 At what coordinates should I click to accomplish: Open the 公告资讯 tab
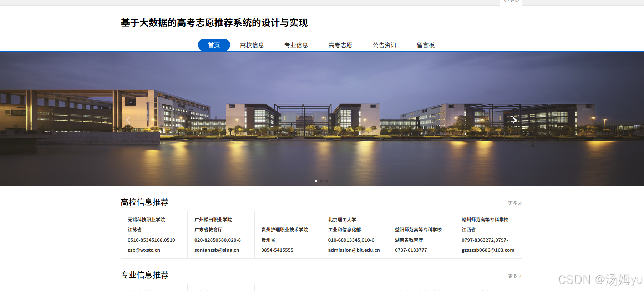click(x=385, y=45)
